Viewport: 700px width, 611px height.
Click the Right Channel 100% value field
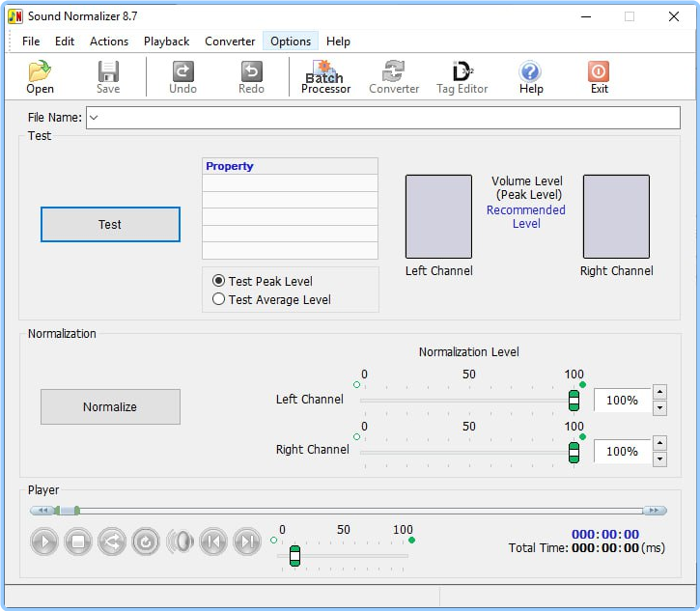pyautogui.click(x=623, y=452)
